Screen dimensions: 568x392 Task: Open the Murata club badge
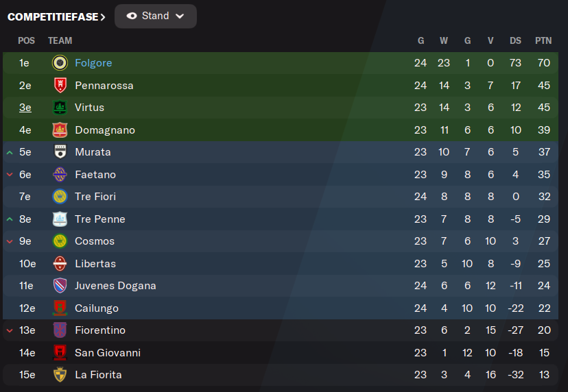(x=60, y=152)
